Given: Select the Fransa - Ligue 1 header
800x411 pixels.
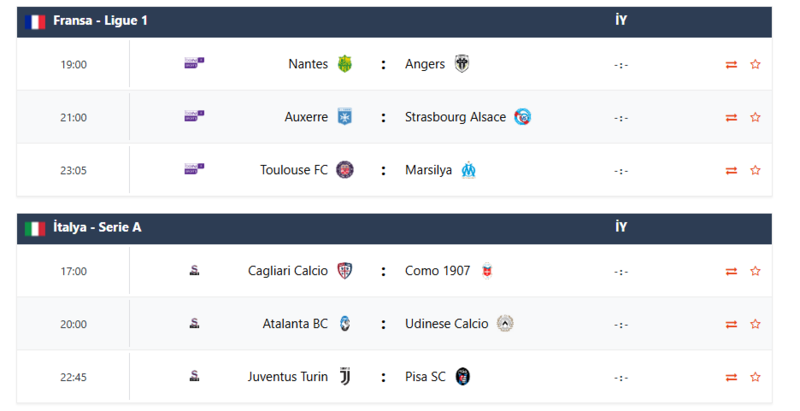Looking at the screenshot, I should [x=100, y=21].
